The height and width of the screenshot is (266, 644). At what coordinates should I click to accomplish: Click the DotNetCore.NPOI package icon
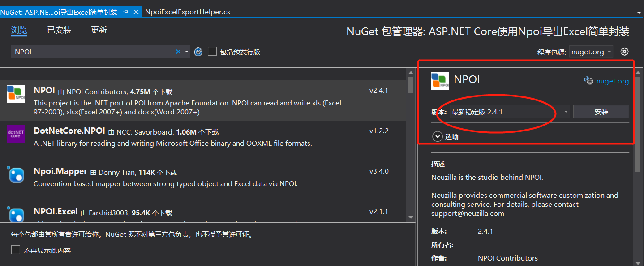tap(16, 135)
